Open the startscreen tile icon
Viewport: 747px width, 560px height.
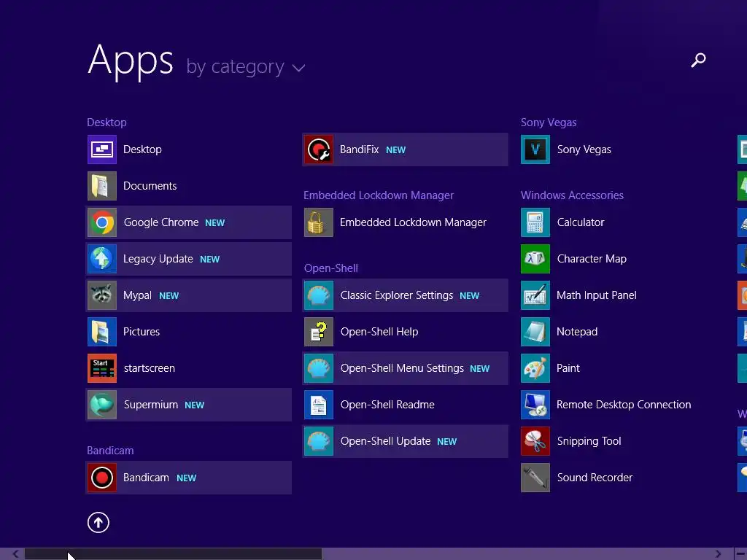coord(102,368)
